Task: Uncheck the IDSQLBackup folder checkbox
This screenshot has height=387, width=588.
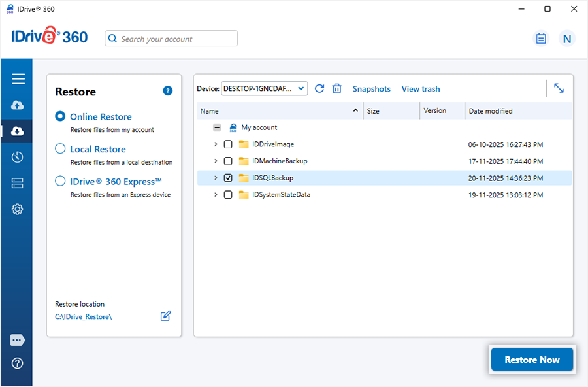Action: (228, 178)
